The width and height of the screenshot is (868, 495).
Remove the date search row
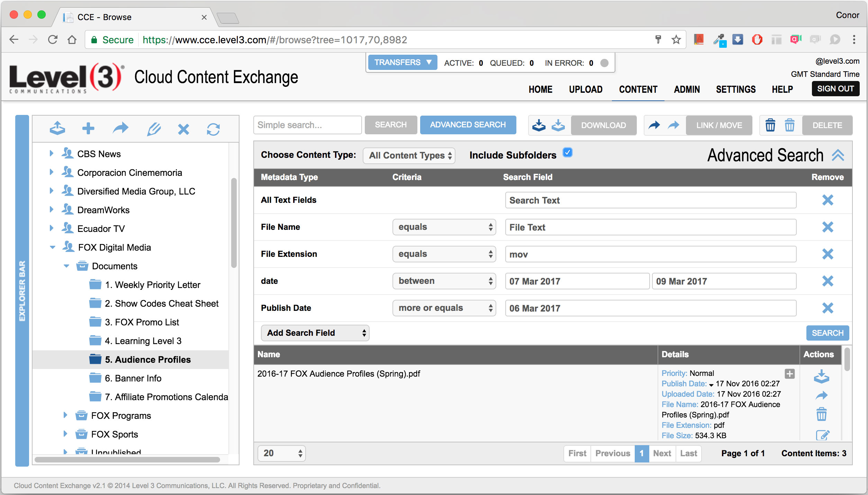coord(828,281)
